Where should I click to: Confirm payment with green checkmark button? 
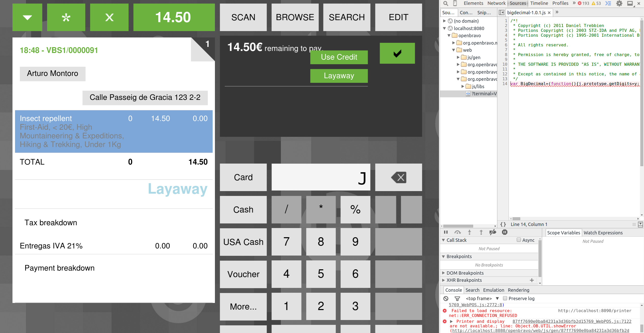click(x=397, y=53)
